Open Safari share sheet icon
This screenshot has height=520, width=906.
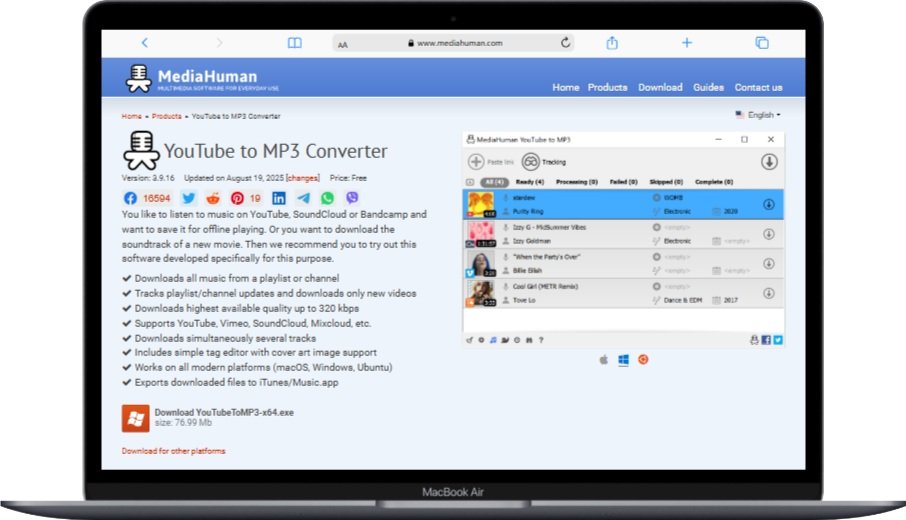point(612,42)
